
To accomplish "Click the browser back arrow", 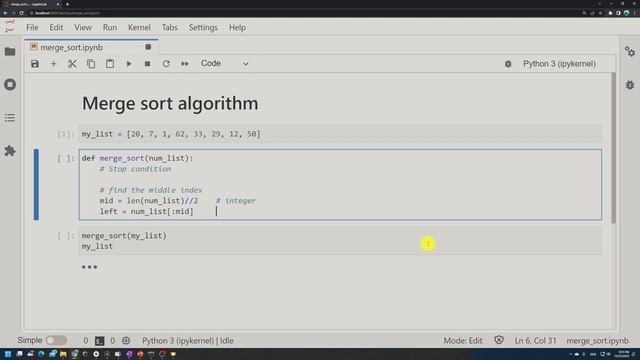I will tap(5, 13).
